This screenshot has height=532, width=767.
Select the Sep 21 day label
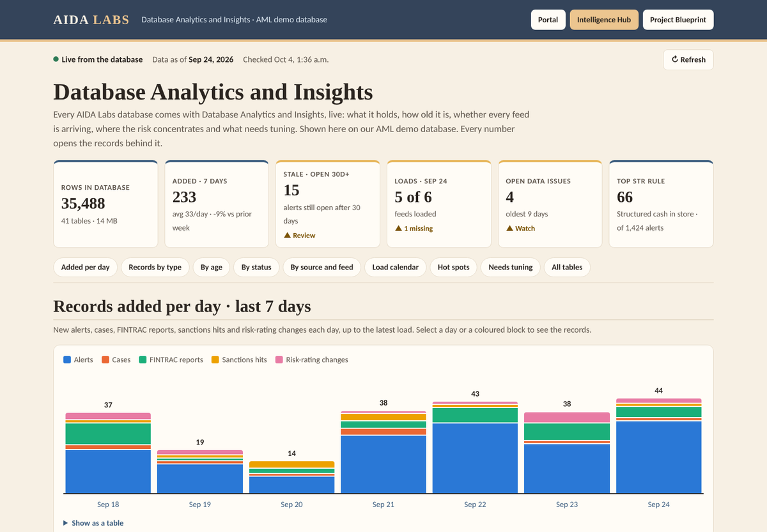pos(383,505)
